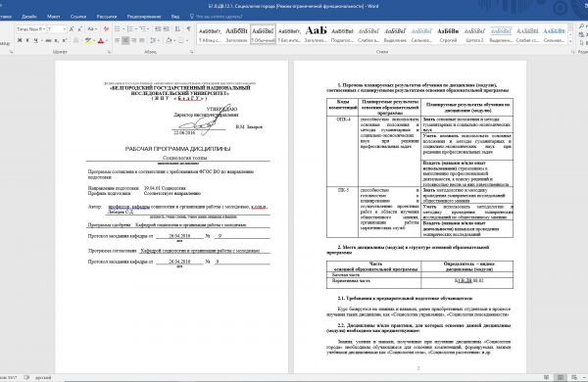Viewport: 588px width, 382px height.
Task: Toggle center alignment
Action: click(125, 40)
